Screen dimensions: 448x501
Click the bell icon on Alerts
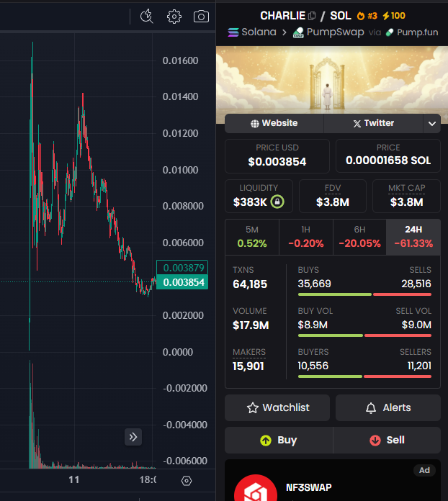coord(371,407)
